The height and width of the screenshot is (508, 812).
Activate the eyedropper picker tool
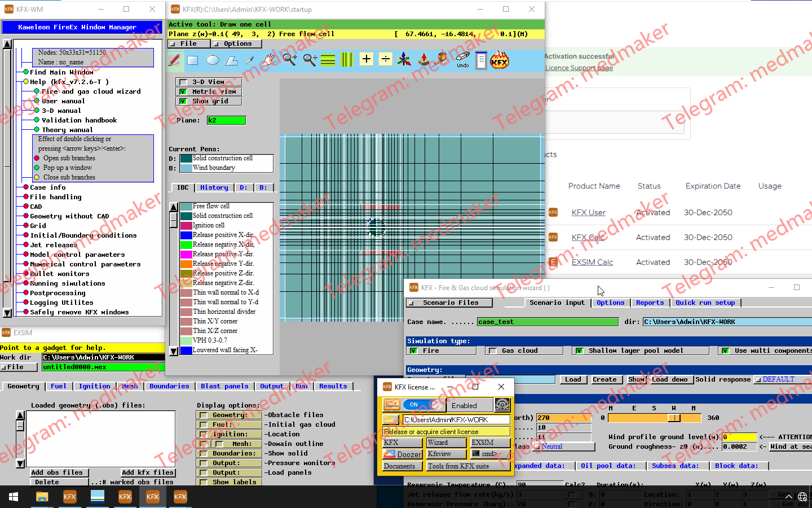click(x=250, y=60)
